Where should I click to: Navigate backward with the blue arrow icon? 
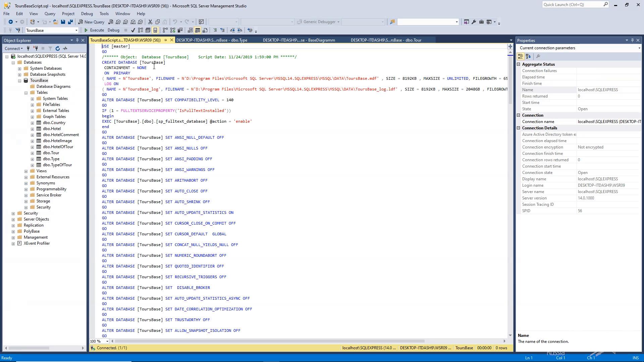coord(11,22)
